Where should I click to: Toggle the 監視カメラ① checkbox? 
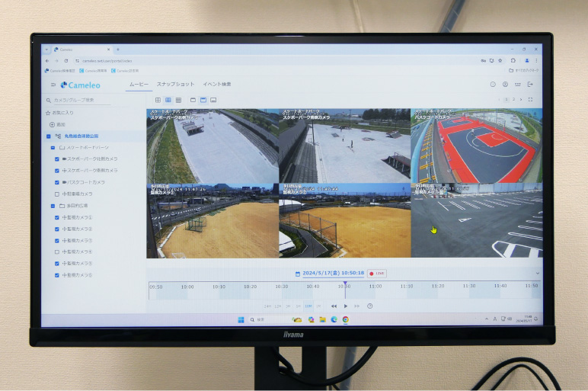click(57, 217)
